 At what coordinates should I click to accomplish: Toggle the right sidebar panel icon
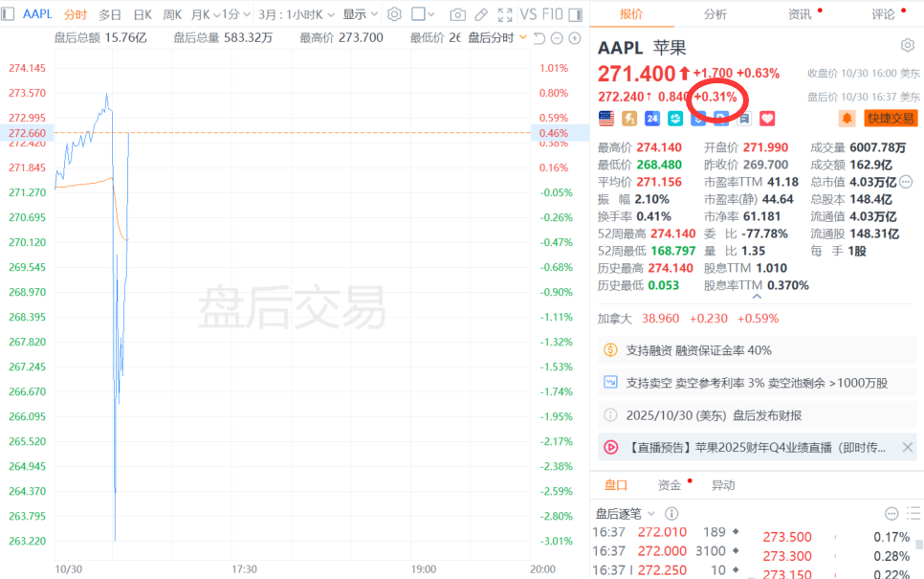tap(576, 14)
